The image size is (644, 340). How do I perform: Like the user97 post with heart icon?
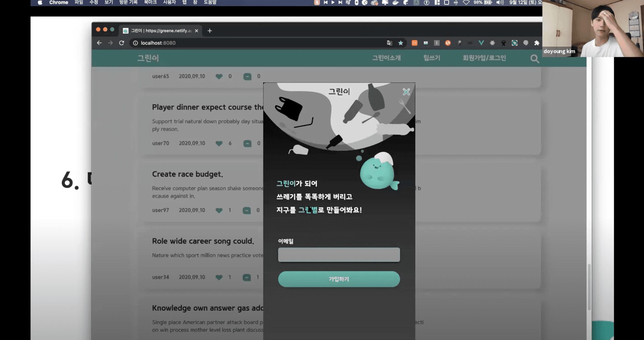pos(219,210)
